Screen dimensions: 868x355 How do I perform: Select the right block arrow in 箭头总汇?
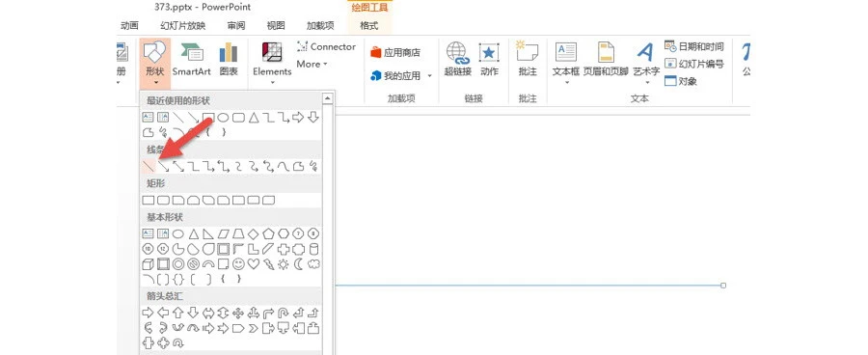[x=148, y=313]
